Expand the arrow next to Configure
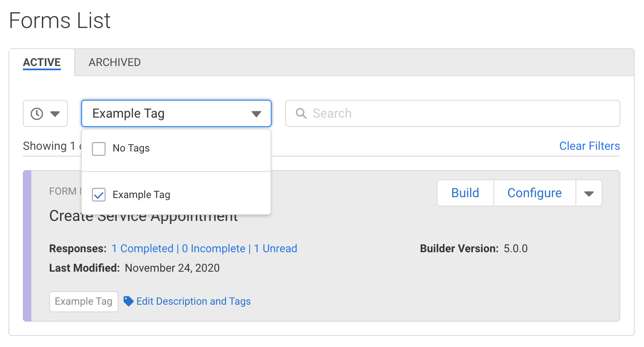 pyautogui.click(x=589, y=193)
